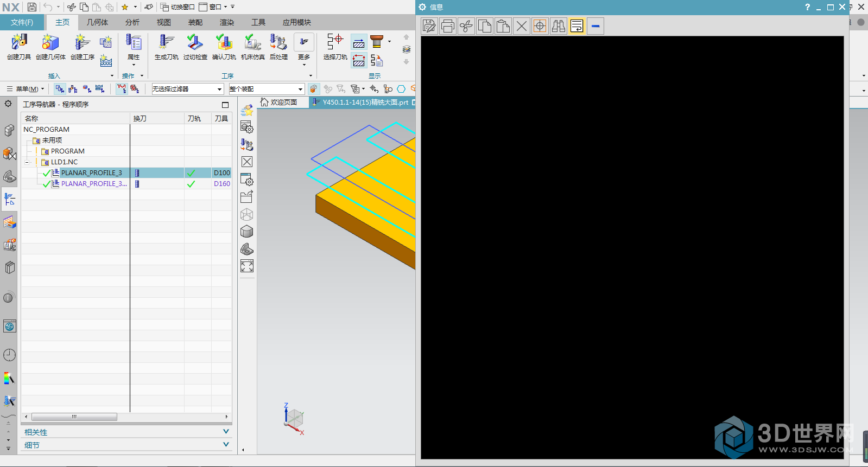Image resolution: width=868 pixels, height=467 pixels.
Task: Click the Create Tool (创建刀具) icon
Action: tap(19, 43)
